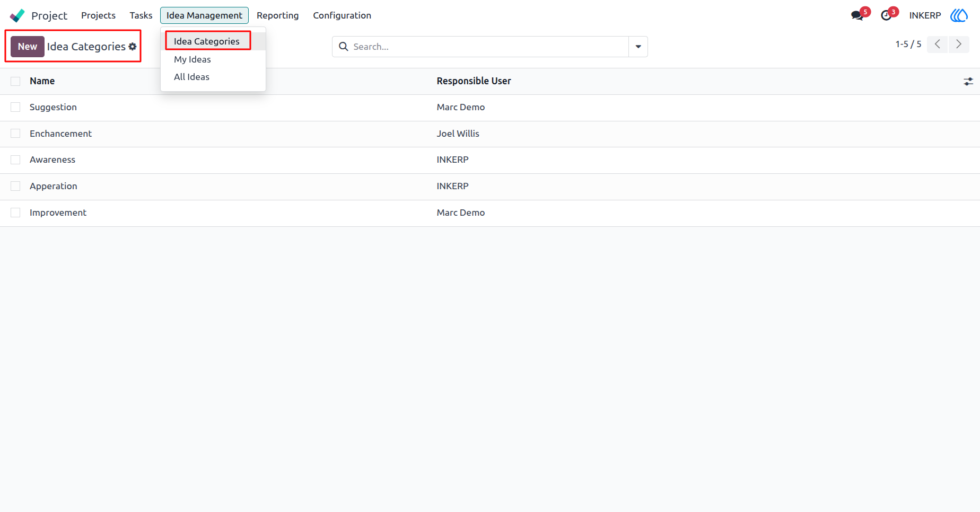Open the optional columns adjust icon
This screenshot has width=980, height=512.
click(x=968, y=81)
